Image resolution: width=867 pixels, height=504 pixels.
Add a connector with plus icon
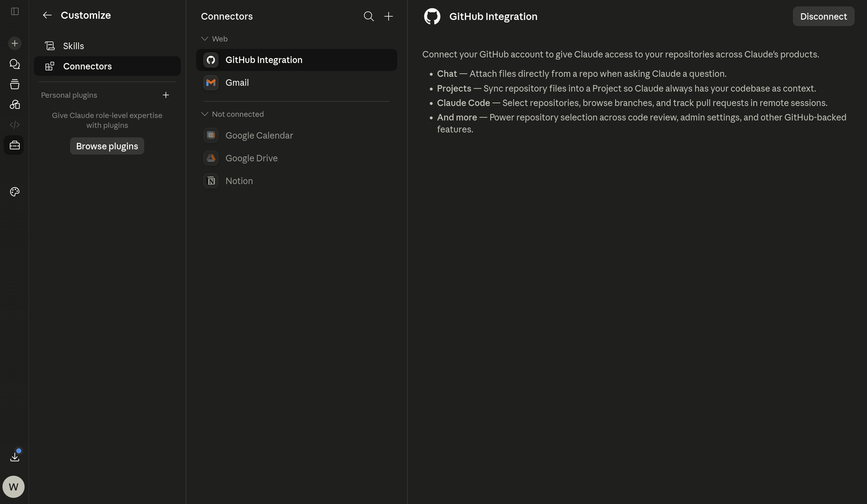[388, 16]
